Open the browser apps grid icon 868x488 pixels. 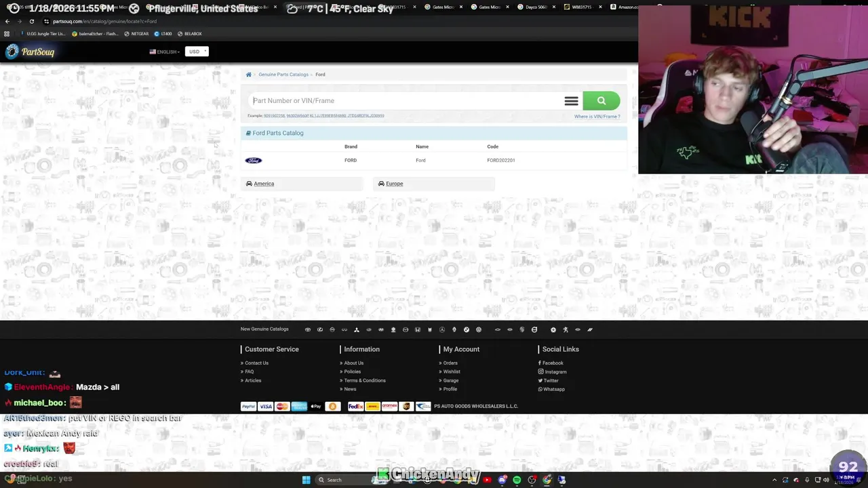(x=7, y=34)
